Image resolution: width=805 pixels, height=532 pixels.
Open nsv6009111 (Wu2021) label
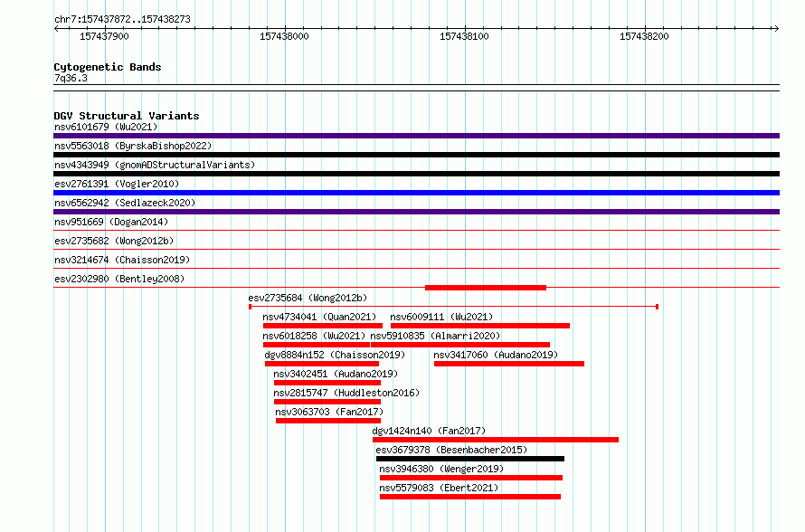(441, 317)
